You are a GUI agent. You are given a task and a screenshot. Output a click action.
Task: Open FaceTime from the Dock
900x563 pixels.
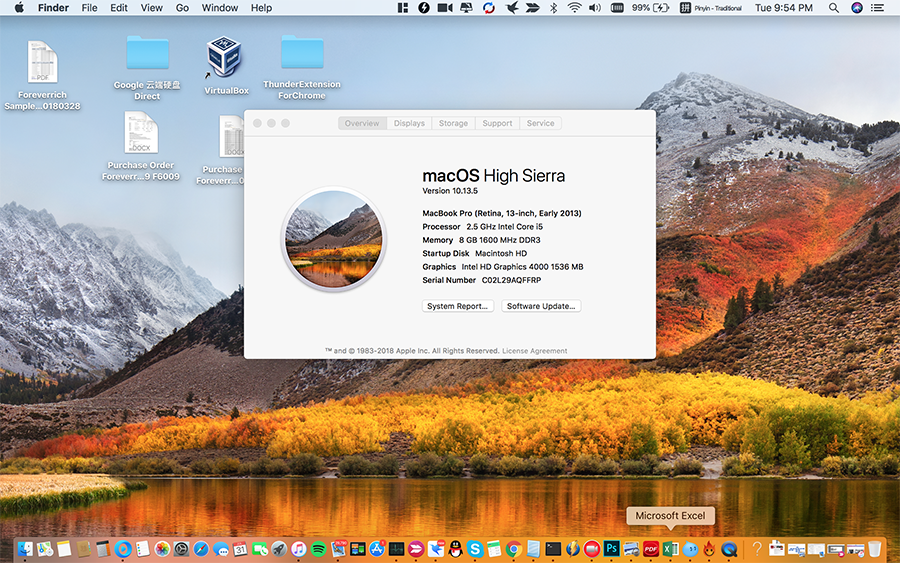pos(259,549)
